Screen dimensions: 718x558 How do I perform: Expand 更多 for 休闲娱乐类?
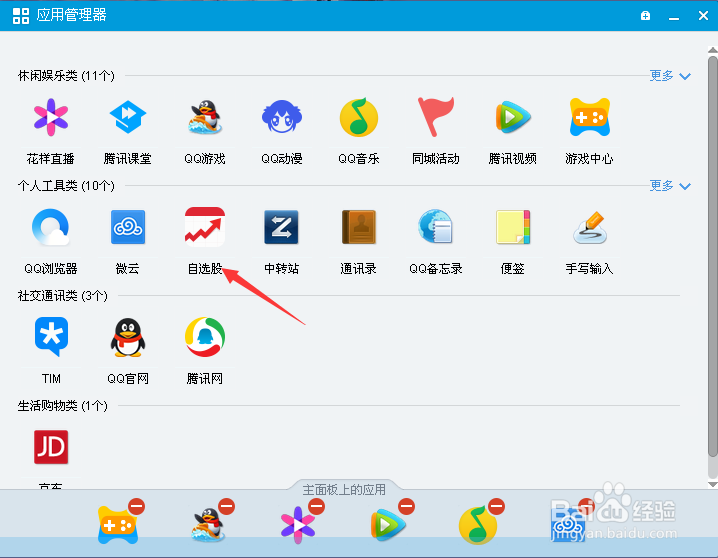[x=670, y=76]
